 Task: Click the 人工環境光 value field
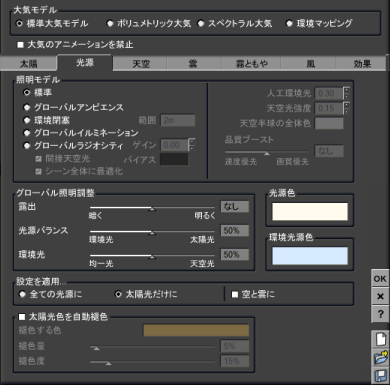click(x=329, y=93)
